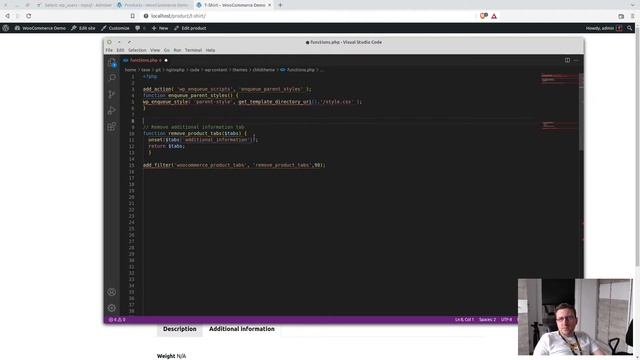
Task: Expand the functions.php breadcrumb segment
Action: [297, 70]
